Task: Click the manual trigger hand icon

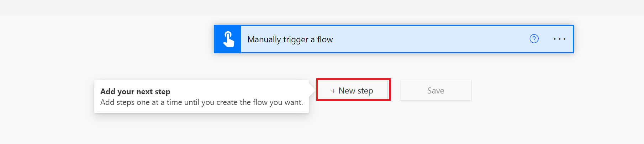Action: (228, 39)
